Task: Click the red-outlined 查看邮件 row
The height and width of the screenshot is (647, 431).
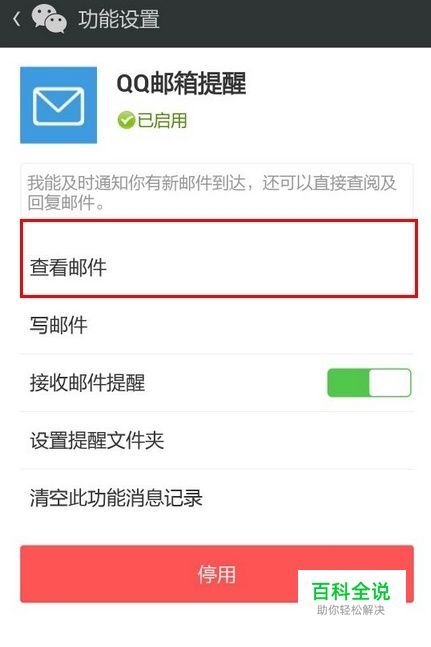Action: pos(219,259)
